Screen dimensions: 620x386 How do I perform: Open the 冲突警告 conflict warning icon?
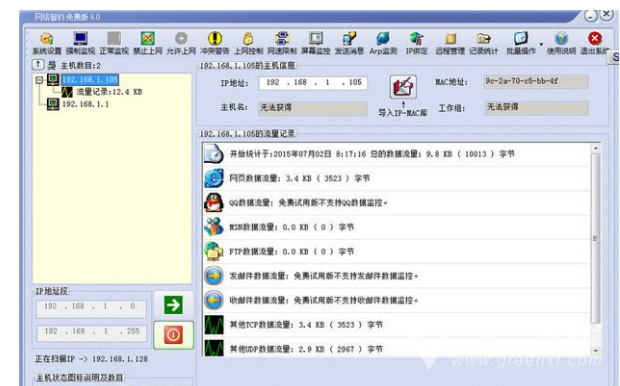pos(215,43)
